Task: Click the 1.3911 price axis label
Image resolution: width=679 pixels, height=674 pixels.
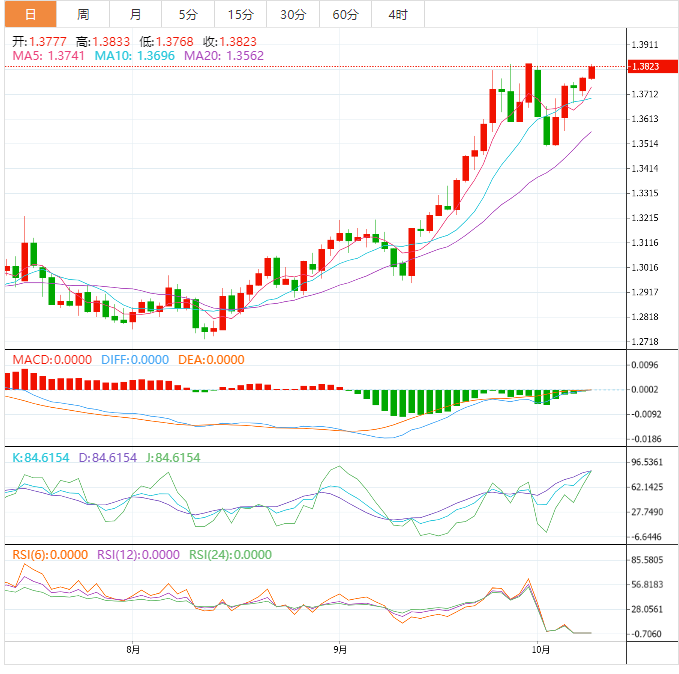Action: 645,45
